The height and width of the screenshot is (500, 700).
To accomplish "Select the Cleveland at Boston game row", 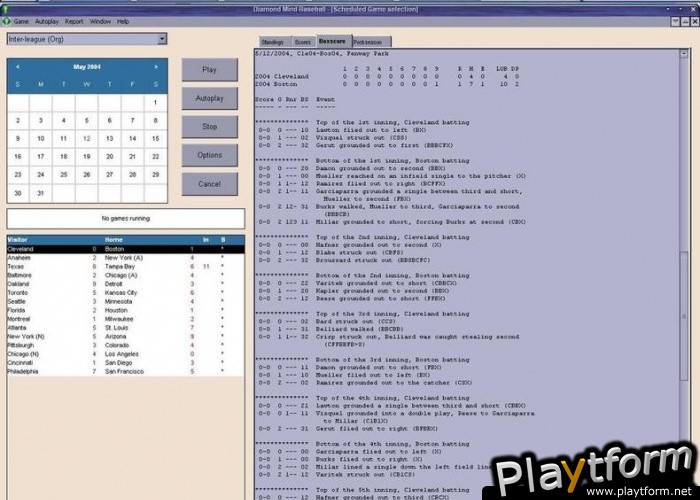I will point(125,249).
